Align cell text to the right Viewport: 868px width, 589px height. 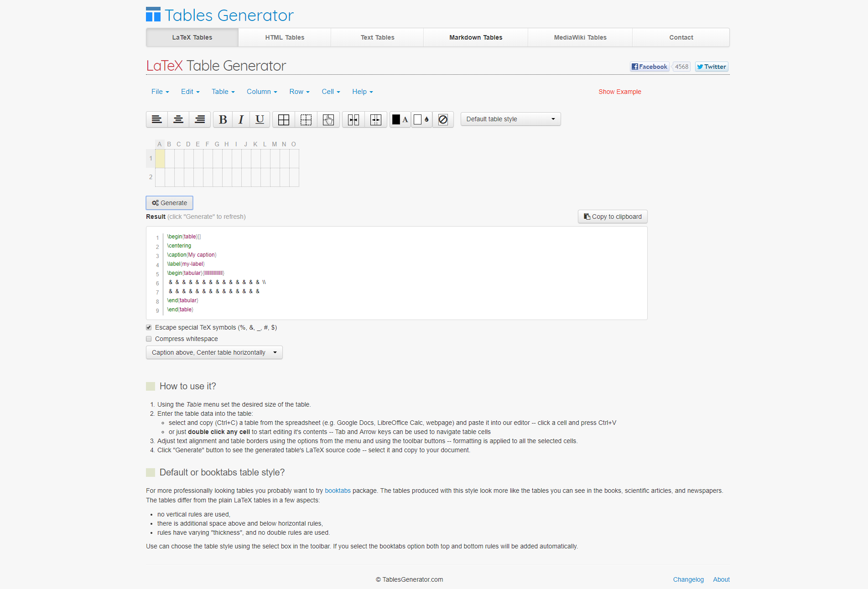(200, 119)
